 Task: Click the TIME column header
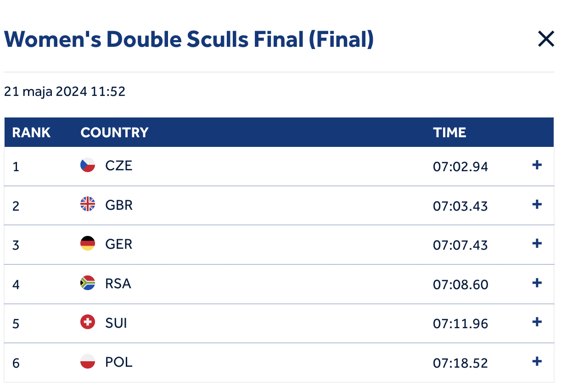click(449, 133)
